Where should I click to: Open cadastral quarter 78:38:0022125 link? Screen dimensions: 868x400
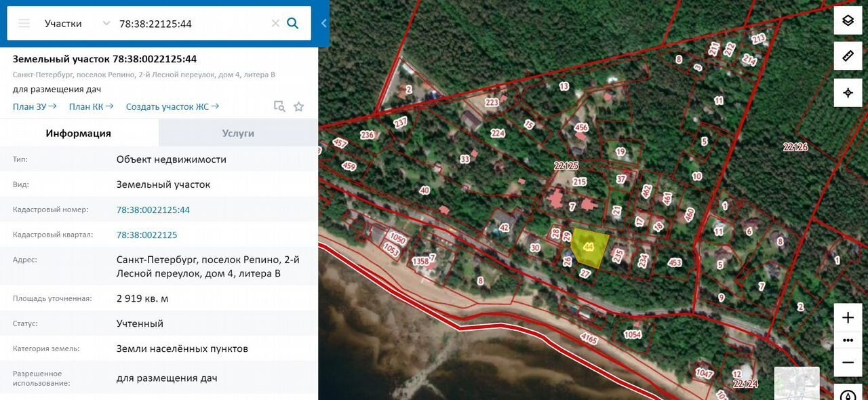click(x=147, y=235)
